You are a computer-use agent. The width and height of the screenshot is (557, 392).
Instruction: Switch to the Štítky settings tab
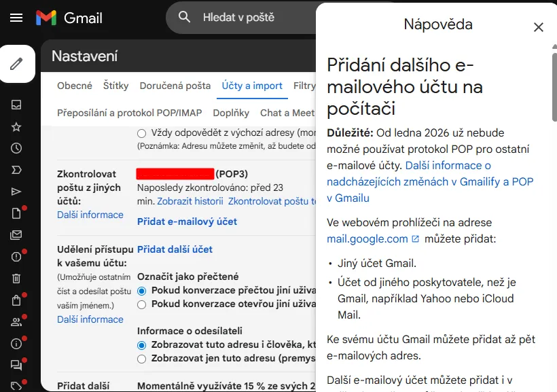(x=115, y=86)
